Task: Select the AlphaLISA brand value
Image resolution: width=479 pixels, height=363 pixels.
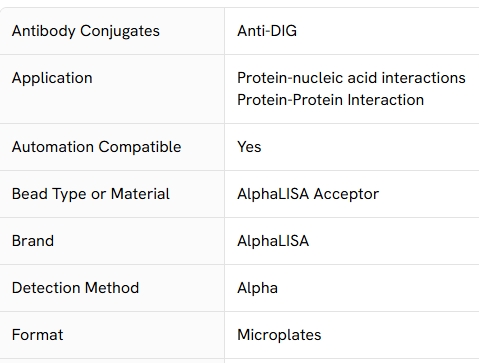Action: (x=273, y=241)
